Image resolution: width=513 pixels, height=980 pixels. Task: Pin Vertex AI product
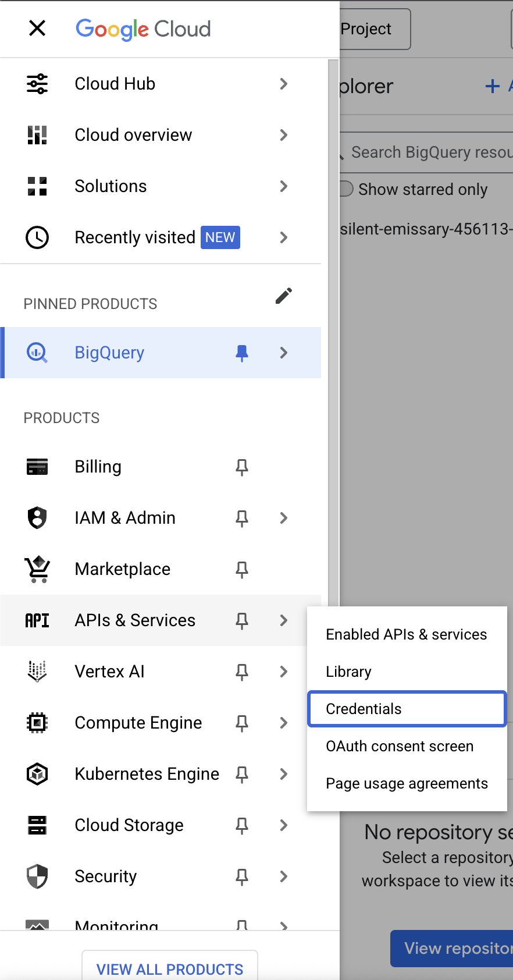tap(242, 672)
